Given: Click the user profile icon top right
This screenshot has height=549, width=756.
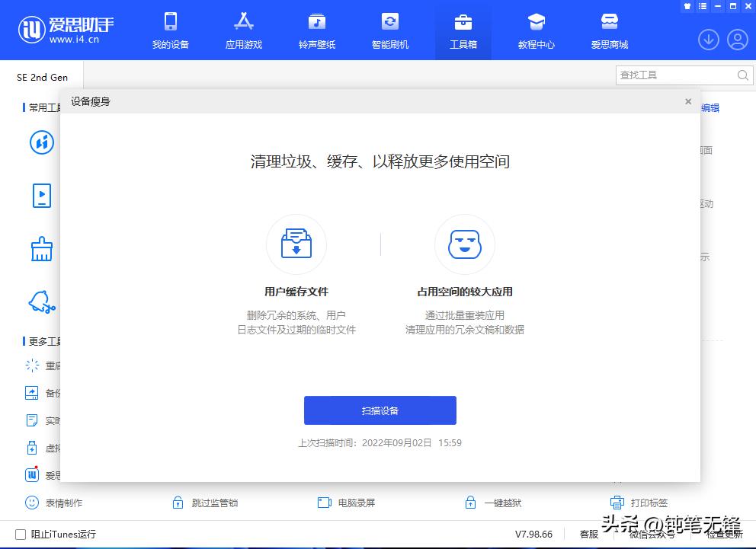Looking at the screenshot, I should click(737, 40).
